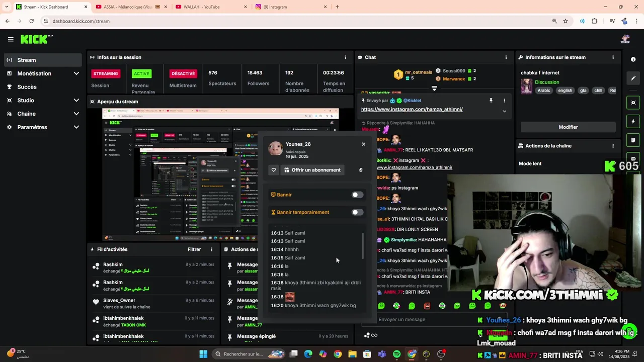
Task: Click the pencil edit icon in the right toolbar
Action: pyautogui.click(x=633, y=78)
